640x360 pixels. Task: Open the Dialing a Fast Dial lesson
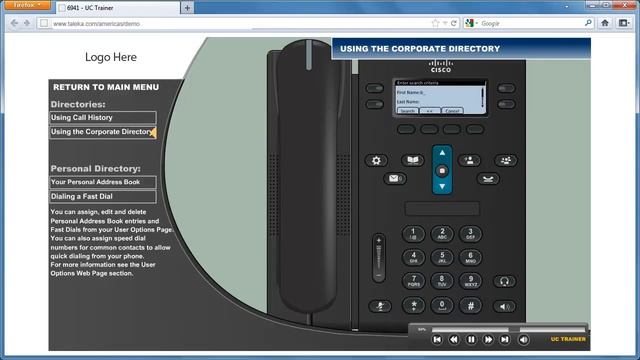[x=103, y=197]
